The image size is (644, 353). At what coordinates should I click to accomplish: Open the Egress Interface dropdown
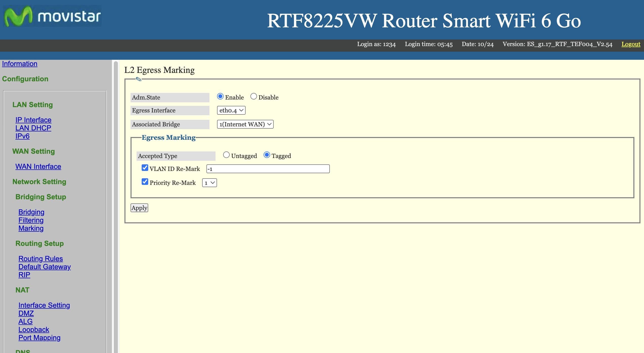tap(231, 110)
